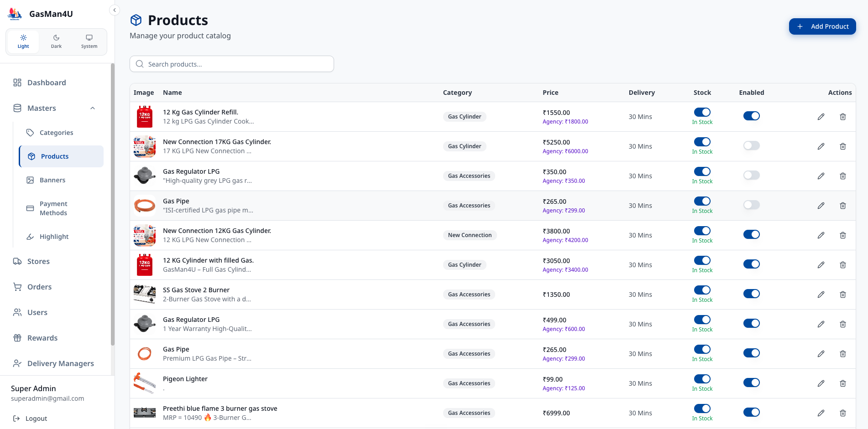
Task: Click the superadmin@gmail.com email text
Action: 47,398
